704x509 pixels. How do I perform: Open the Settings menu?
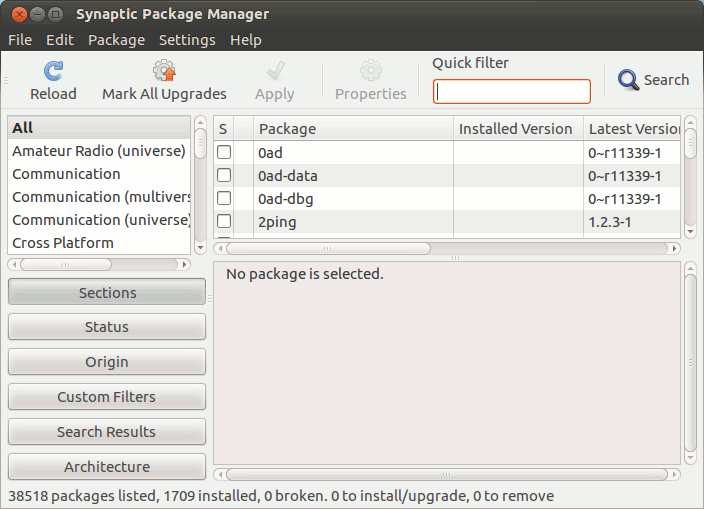[187, 40]
